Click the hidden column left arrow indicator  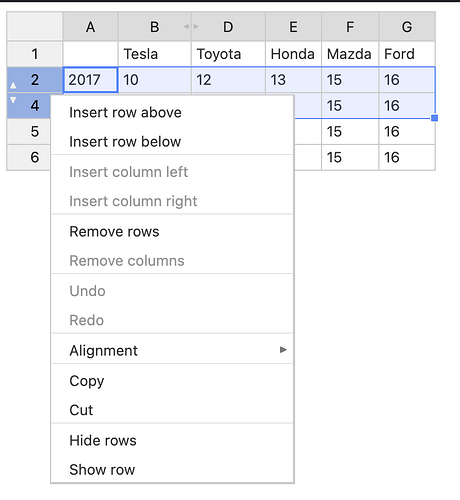pyautogui.click(x=186, y=26)
